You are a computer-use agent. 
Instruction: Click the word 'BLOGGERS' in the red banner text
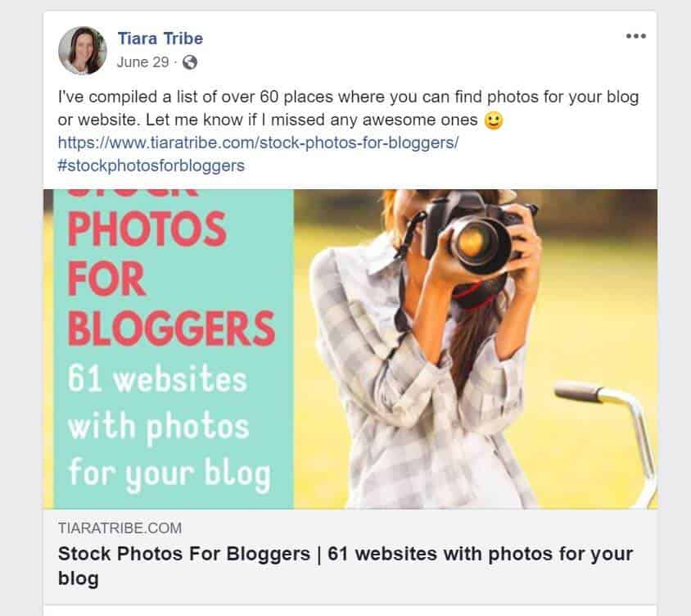171,328
